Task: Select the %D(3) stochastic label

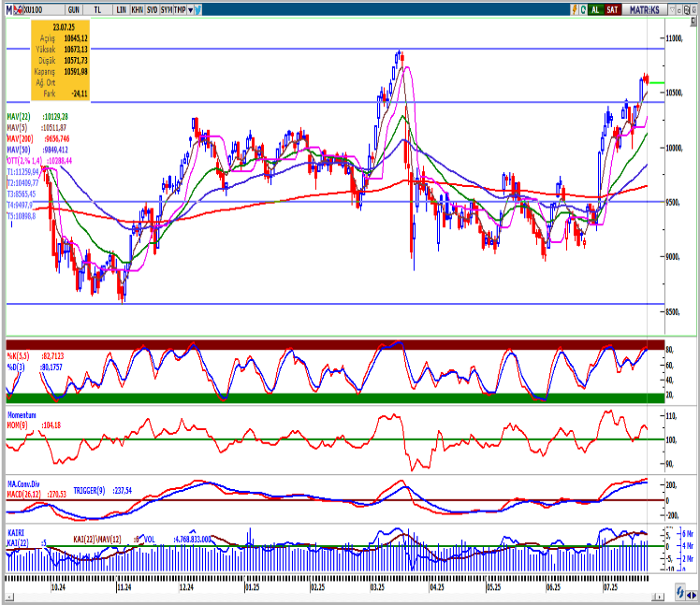Action: [x=16, y=367]
